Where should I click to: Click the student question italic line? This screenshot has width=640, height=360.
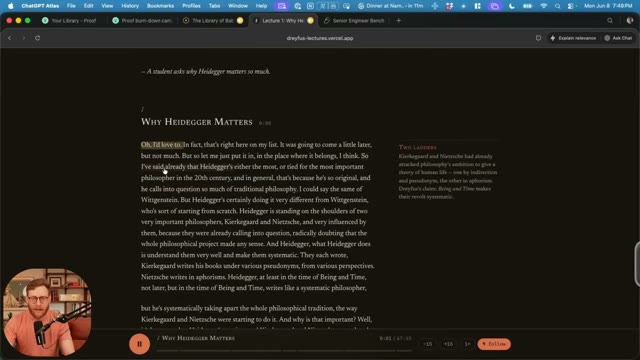click(206, 71)
